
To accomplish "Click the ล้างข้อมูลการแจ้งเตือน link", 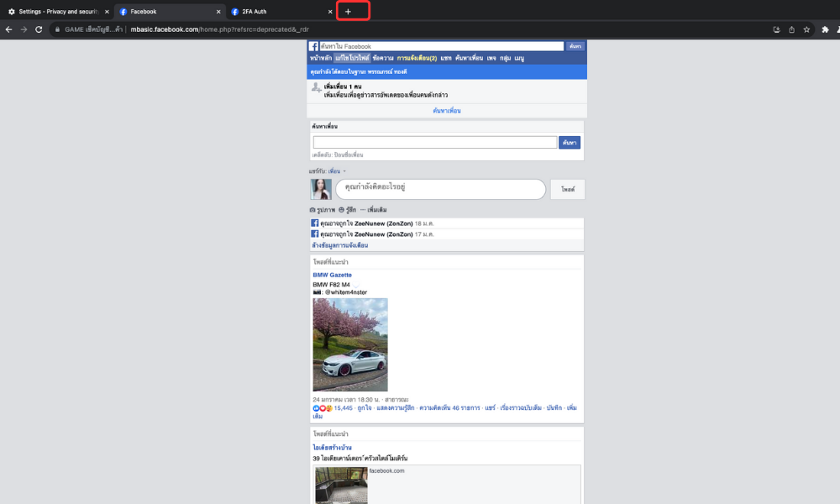I will coord(339,245).
